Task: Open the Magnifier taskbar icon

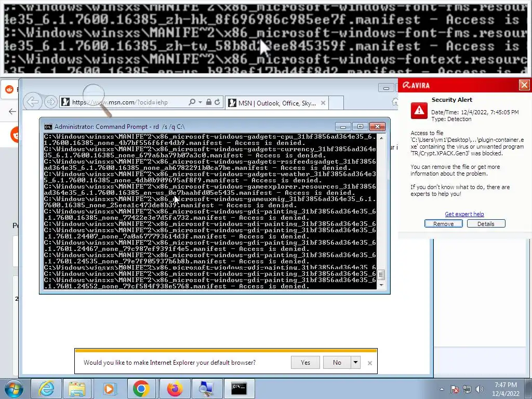Action: tap(206, 389)
